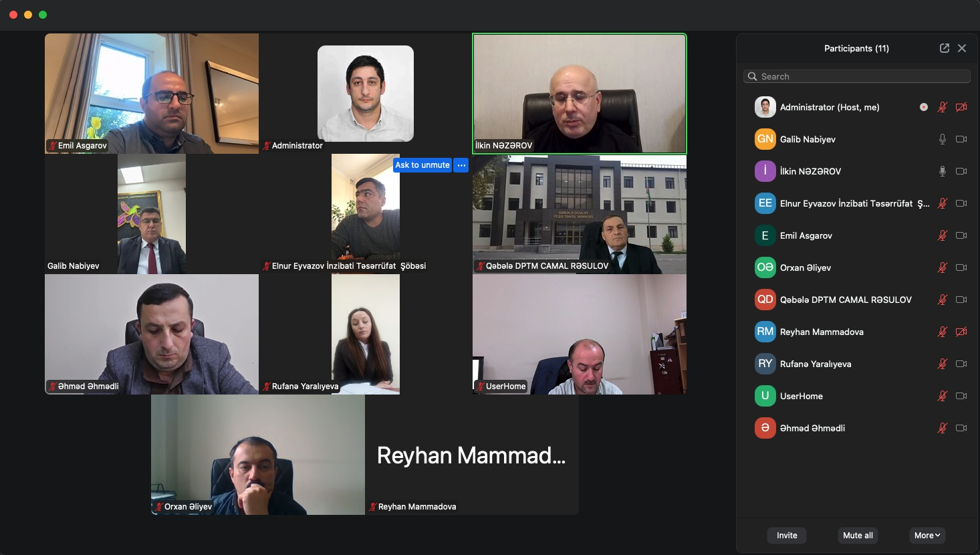
Task: Toggle Administrator's muted microphone in the participant list
Action: point(943,107)
